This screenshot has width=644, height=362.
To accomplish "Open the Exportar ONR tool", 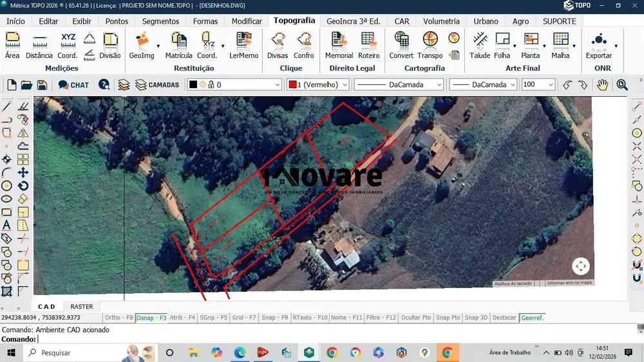I will tap(599, 46).
